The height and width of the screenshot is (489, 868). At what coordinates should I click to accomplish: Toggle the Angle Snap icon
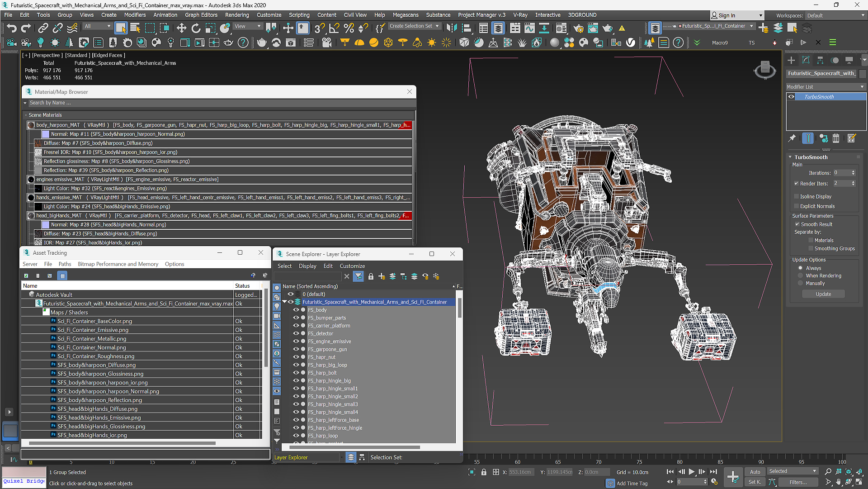334,28
